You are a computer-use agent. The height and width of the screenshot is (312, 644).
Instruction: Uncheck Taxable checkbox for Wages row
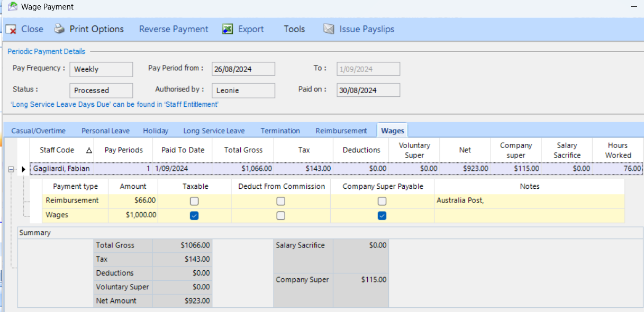click(x=194, y=215)
